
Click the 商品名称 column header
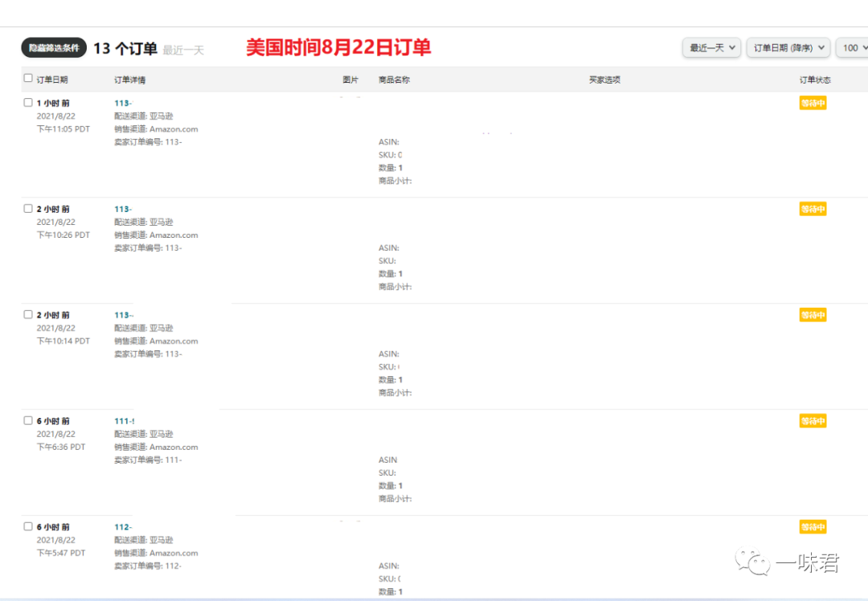point(394,80)
